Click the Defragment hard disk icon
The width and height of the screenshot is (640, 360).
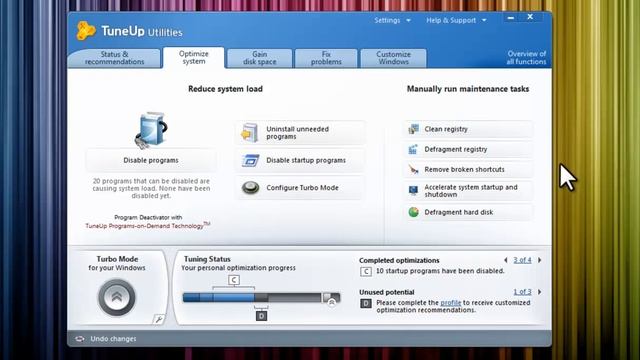click(x=413, y=212)
